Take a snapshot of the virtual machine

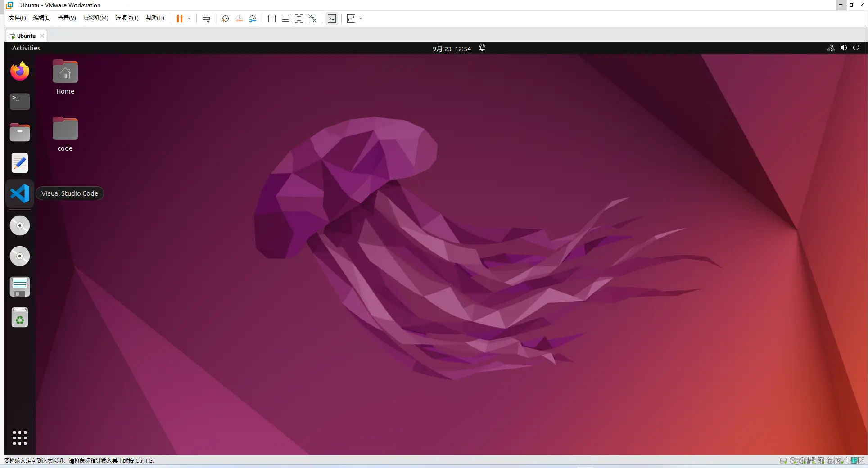pos(226,18)
